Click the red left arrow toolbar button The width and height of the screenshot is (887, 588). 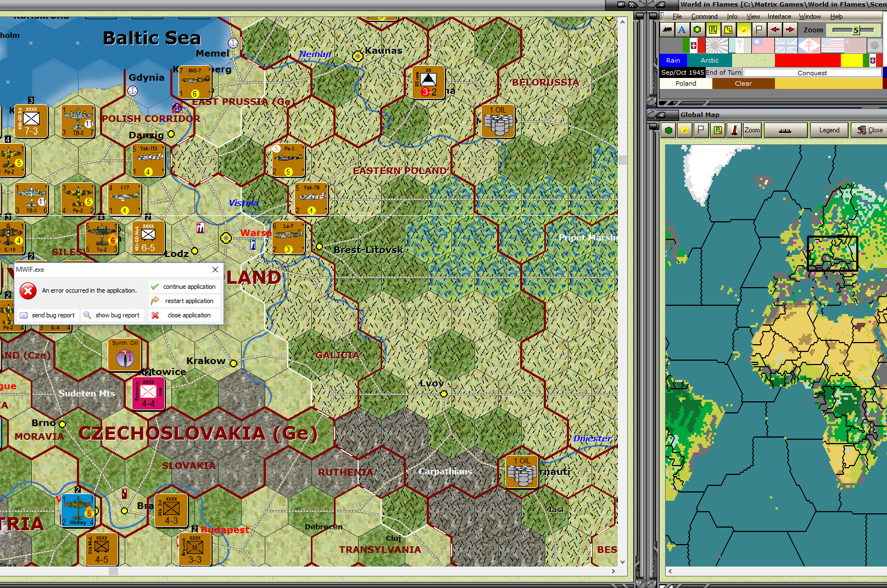tap(774, 30)
